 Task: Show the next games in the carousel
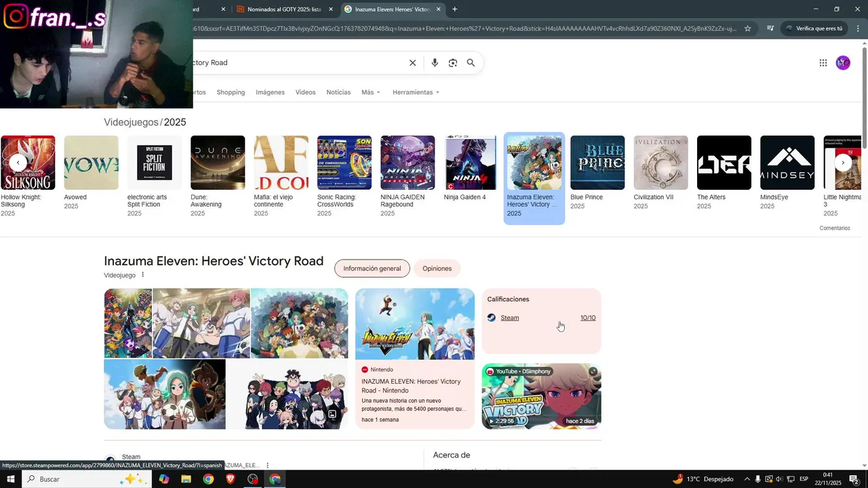[843, 163]
